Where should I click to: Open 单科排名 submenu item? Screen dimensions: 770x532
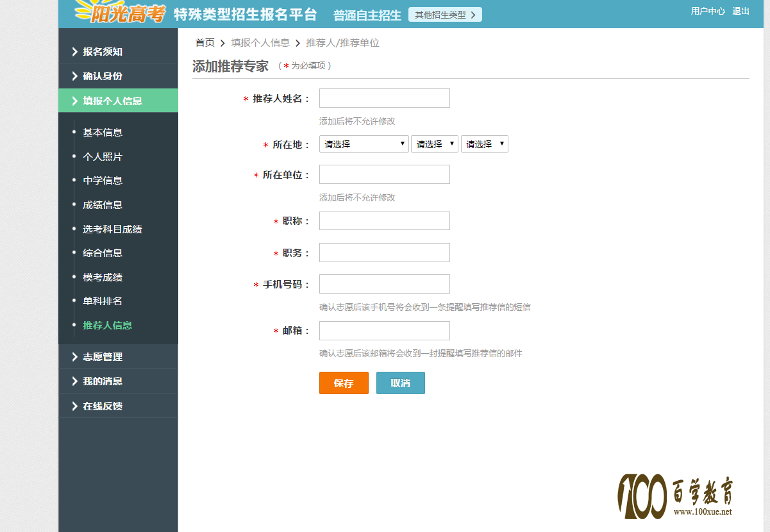pos(103,301)
